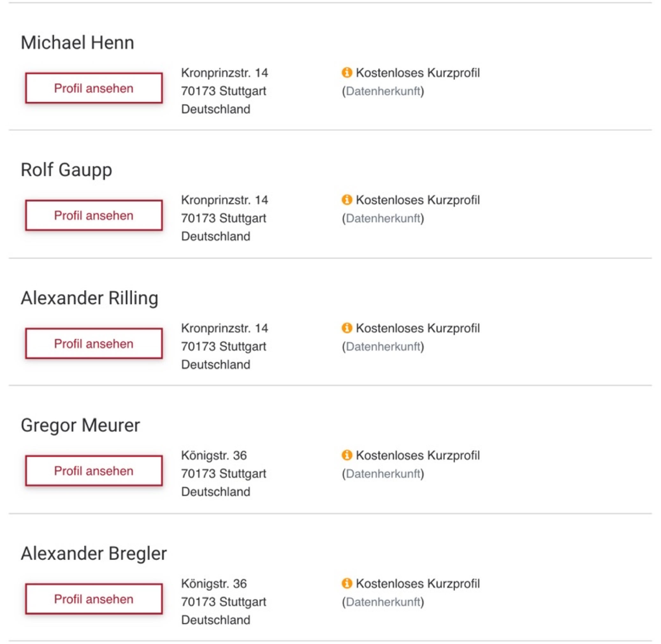
Task: Click the info icon in Rolf Gaupp's entry
Action: 346,200
